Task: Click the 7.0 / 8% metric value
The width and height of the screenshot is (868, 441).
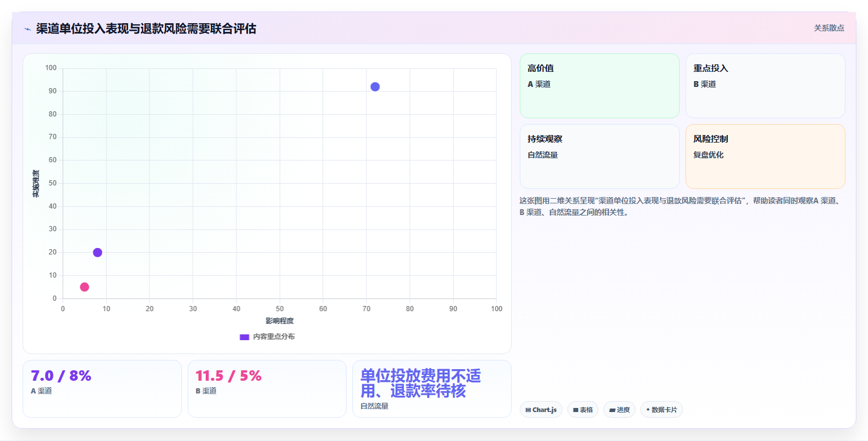Action: [61, 376]
